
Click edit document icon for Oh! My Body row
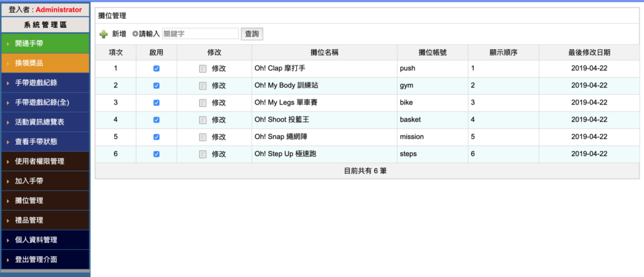coord(203,86)
